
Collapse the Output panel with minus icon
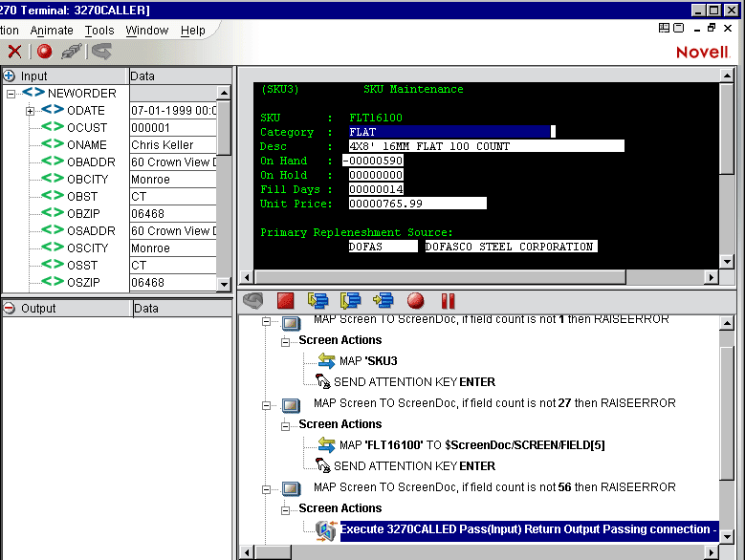click(x=10, y=309)
